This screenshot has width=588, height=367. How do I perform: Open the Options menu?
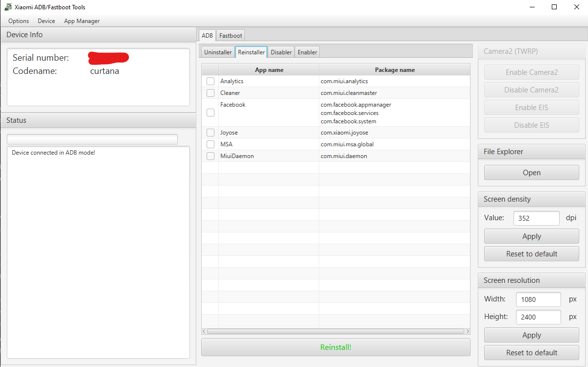(19, 21)
